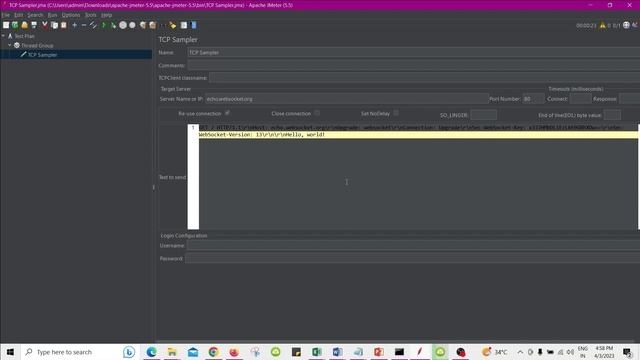Open the Help menu
The width and height of the screenshot is (640, 360).
pyautogui.click(x=107, y=15)
